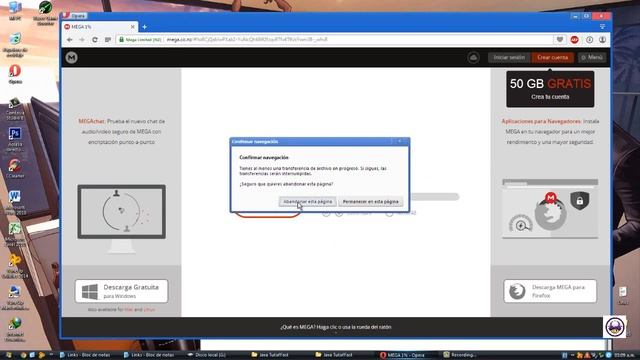Click the download progress bar
Viewport: 640px width, 360px height.
[x=435, y=197]
